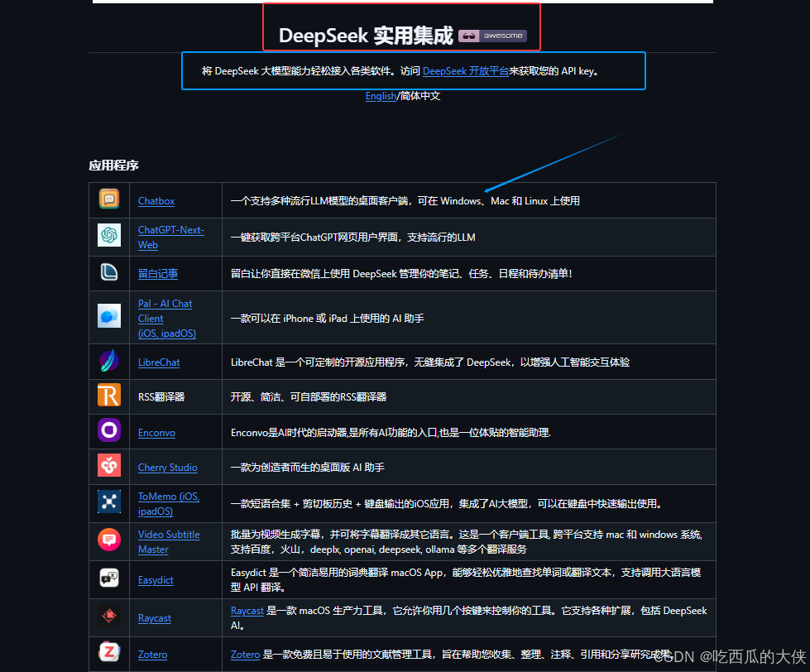Click the RSS翻译器 name text
Image resolution: width=810 pixels, height=672 pixels.
tap(161, 396)
